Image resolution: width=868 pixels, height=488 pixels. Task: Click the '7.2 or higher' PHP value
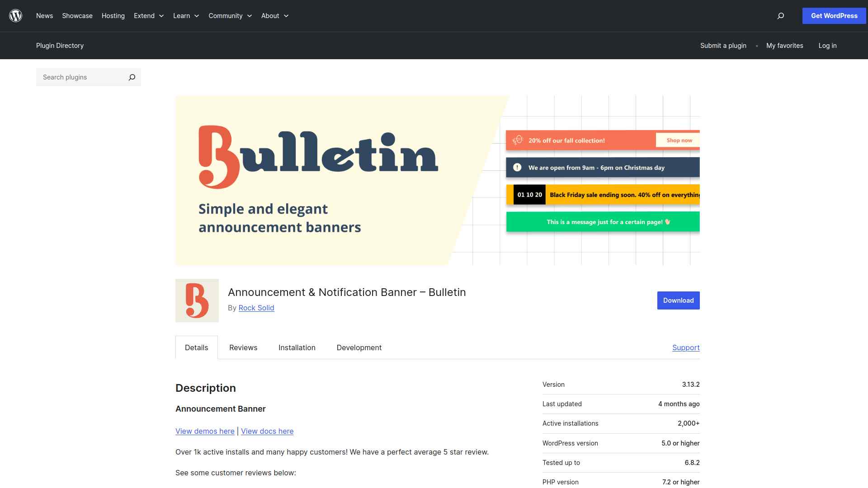(x=681, y=482)
